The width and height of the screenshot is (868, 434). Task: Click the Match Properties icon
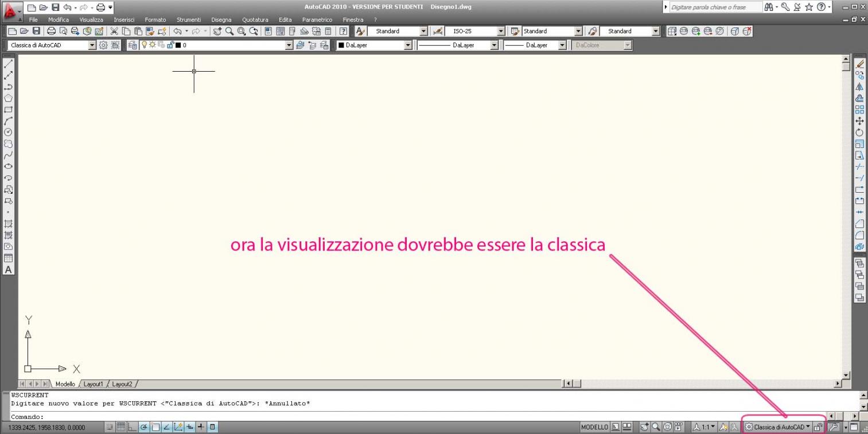[150, 31]
